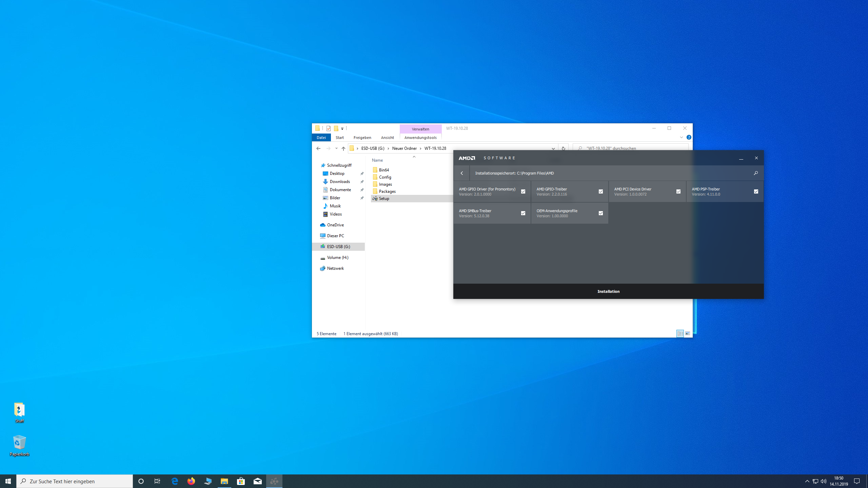Click the up-directory arrow in Explorer
Image resolution: width=868 pixels, height=488 pixels.
click(x=343, y=148)
